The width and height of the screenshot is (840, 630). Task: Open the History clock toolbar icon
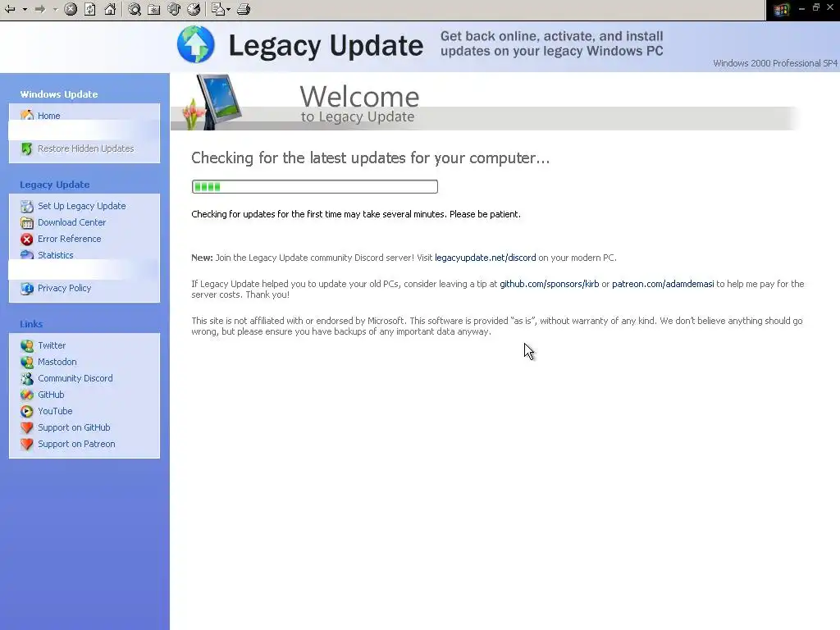194,9
